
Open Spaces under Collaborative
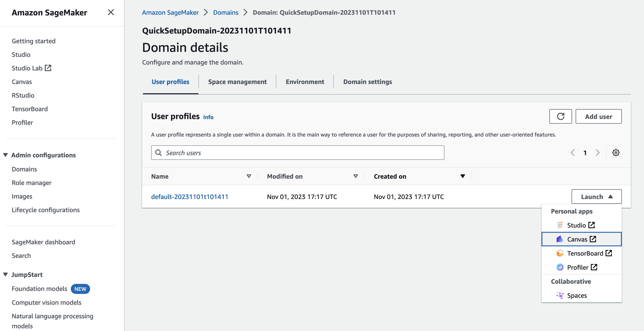click(582, 295)
